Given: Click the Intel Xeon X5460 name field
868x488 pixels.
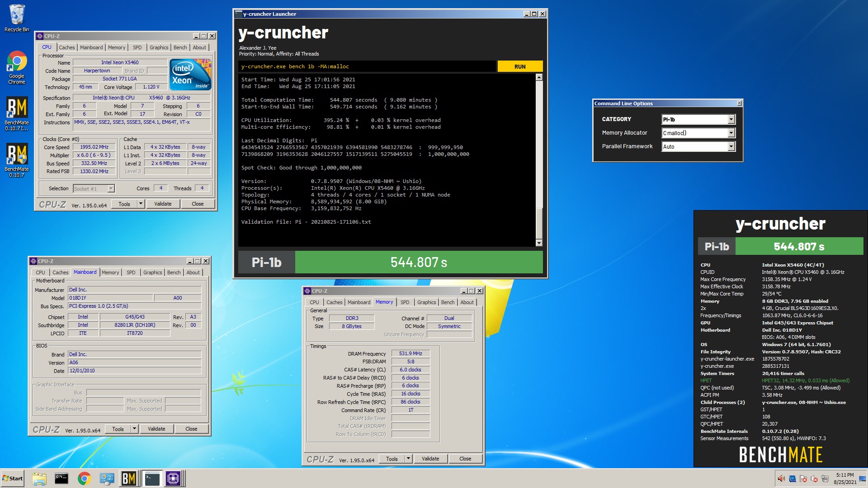Looking at the screenshot, I should pyautogui.click(x=120, y=63).
